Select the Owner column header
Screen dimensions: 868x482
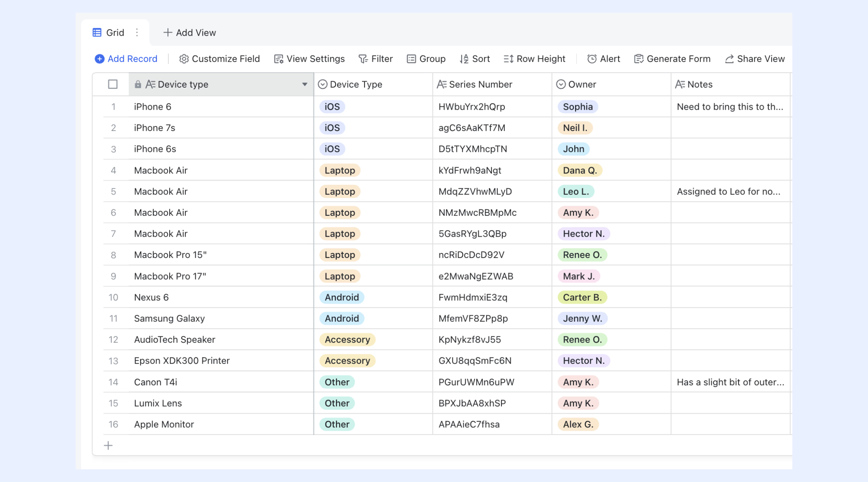pos(612,84)
